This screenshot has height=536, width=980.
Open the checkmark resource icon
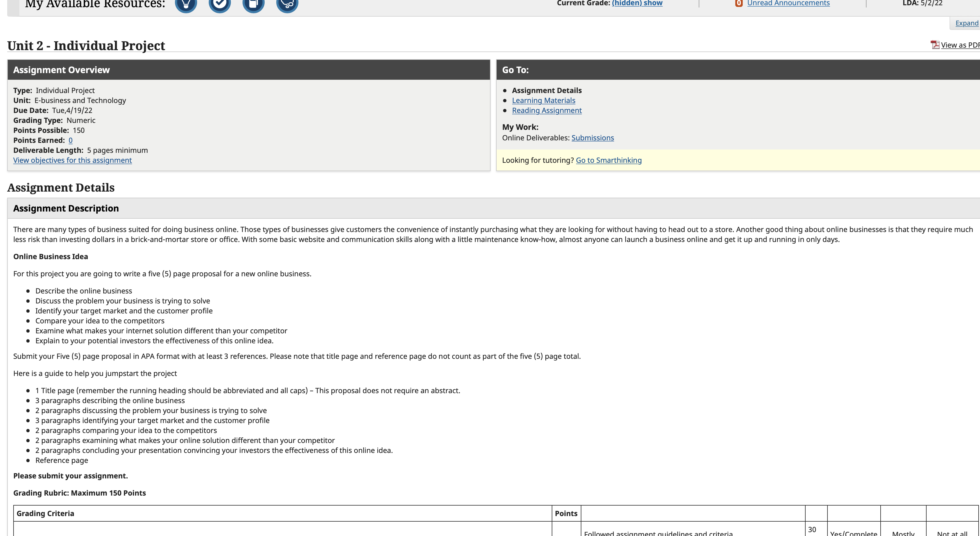(220, 4)
